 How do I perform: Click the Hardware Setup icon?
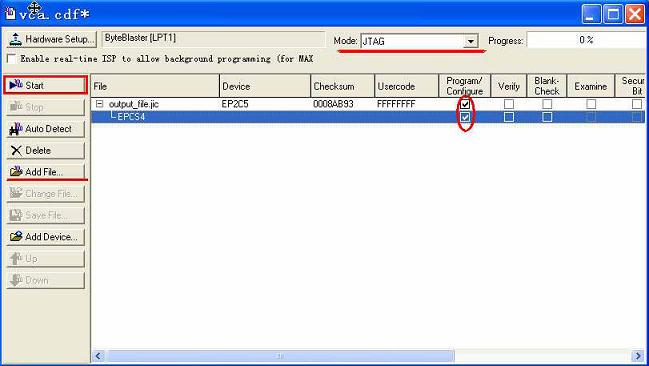(x=16, y=39)
